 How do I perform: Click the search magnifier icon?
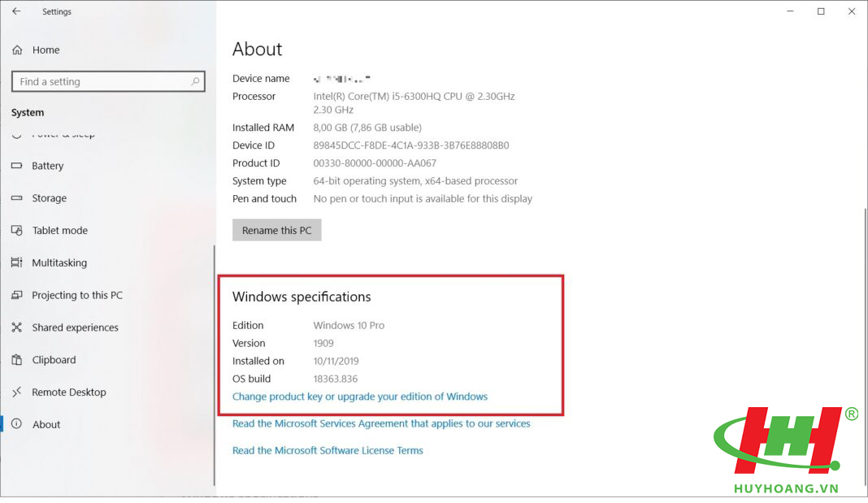pos(195,81)
